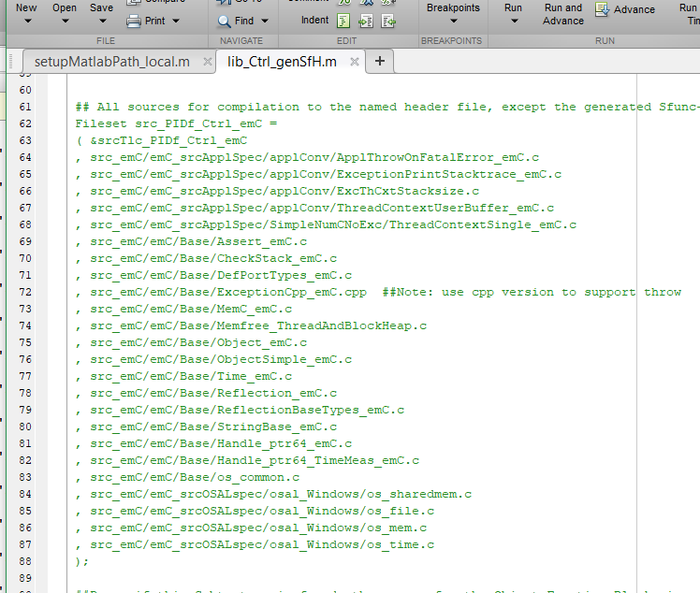Apply smart indent with the first Indent icon
Screen dimensions: 700x593
(x=343, y=21)
